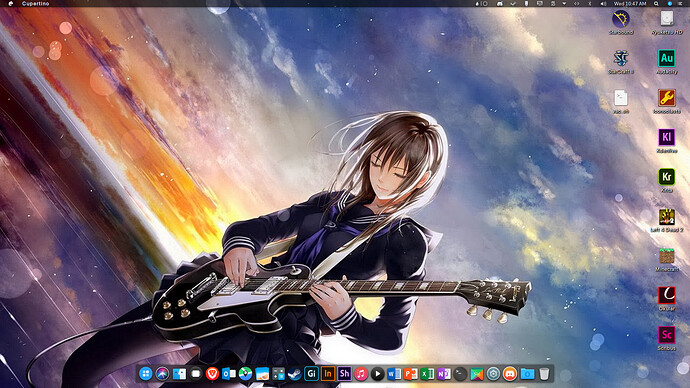This screenshot has width=690, height=388.
Task: Click the Bluetooth icon in menu bar
Action: [x=590, y=4]
